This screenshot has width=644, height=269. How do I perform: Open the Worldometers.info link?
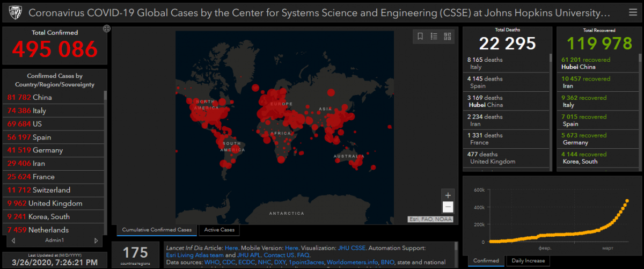pyautogui.click(x=352, y=262)
